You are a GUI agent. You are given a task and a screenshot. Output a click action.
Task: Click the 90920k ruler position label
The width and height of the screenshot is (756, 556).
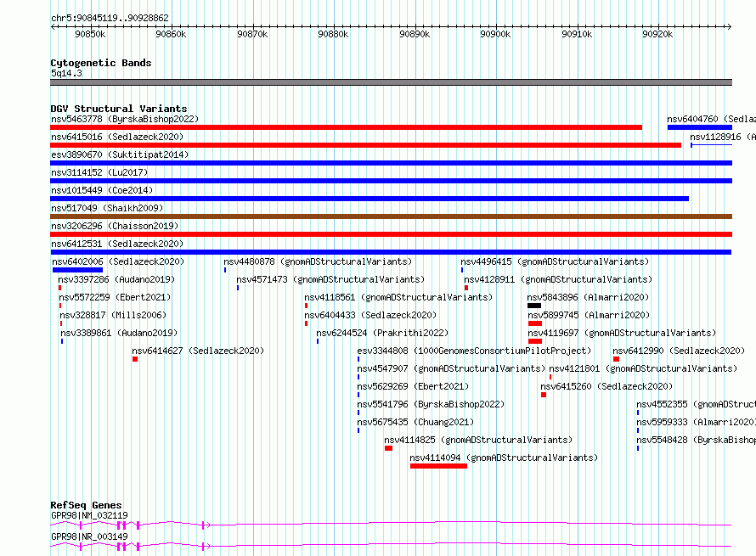[657, 34]
